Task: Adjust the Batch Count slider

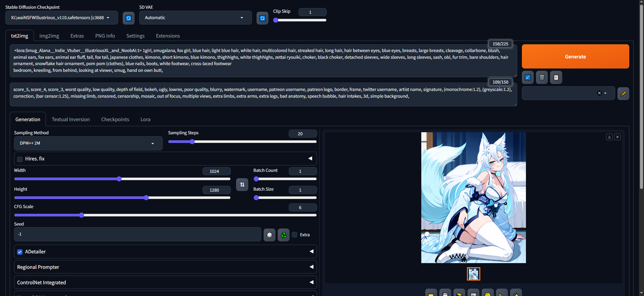Action: 285,179
